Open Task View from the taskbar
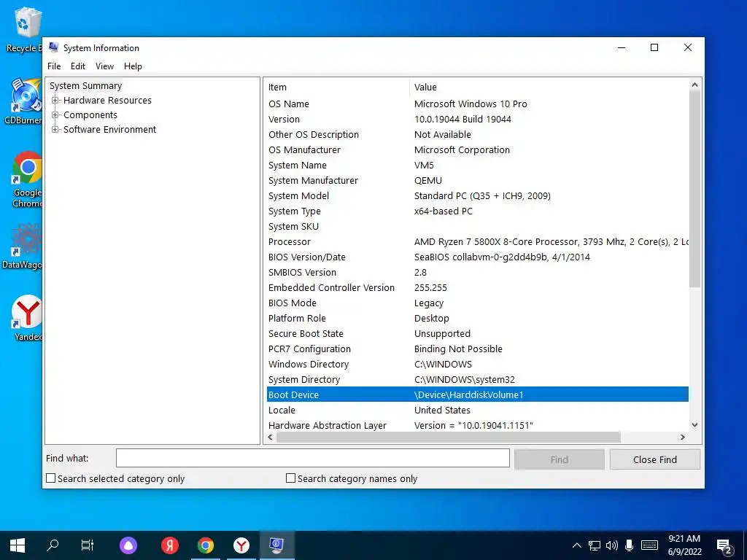 tap(88, 545)
